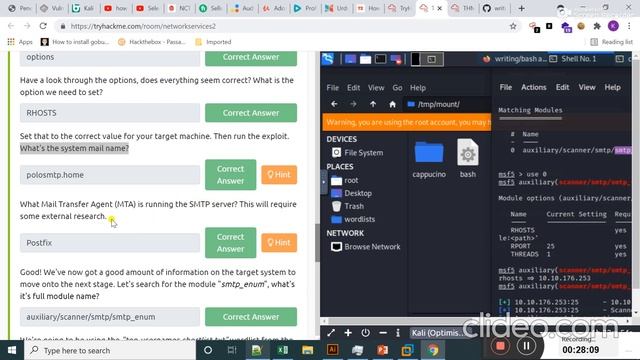Select Desktop in the Places list
Image resolution: width=640 pixels, height=360 pixels.
tap(351, 193)
